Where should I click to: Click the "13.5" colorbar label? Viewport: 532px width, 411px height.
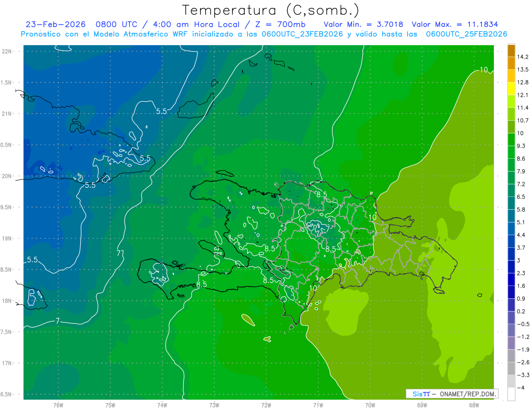click(523, 70)
